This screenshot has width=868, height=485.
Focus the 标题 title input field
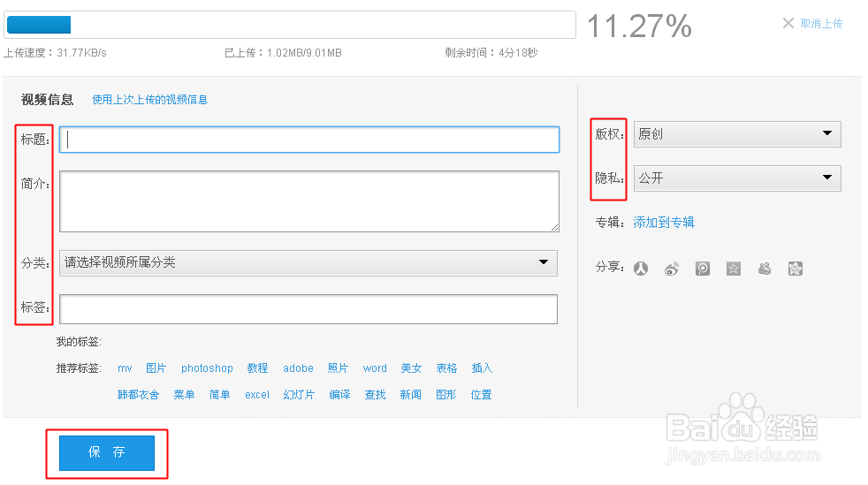coord(309,140)
